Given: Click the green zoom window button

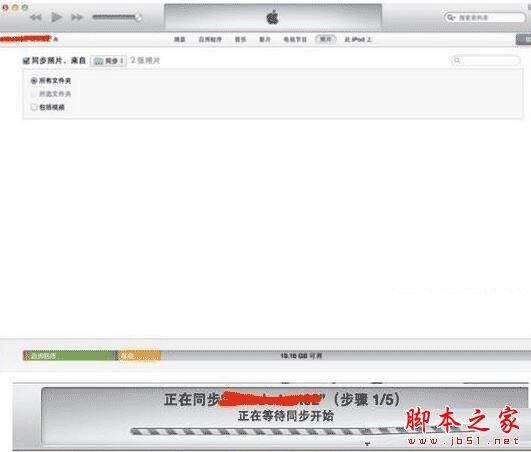Looking at the screenshot, I should pyautogui.click(x=25, y=7).
